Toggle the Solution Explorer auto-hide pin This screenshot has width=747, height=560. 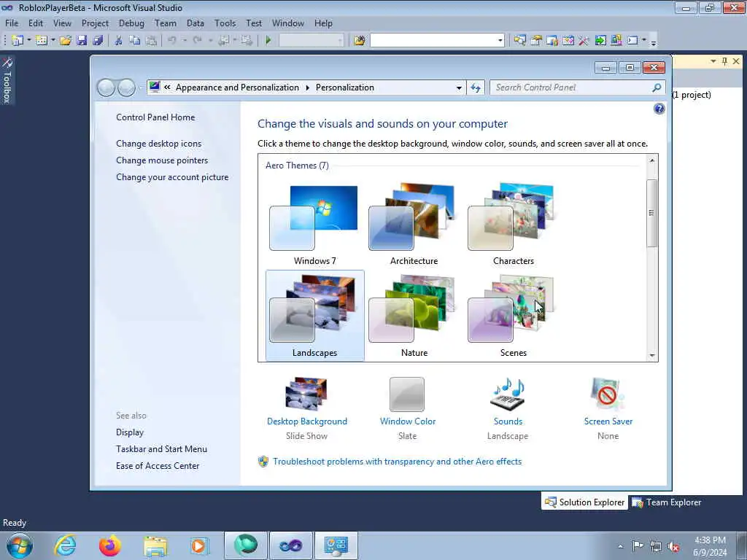[724, 61]
